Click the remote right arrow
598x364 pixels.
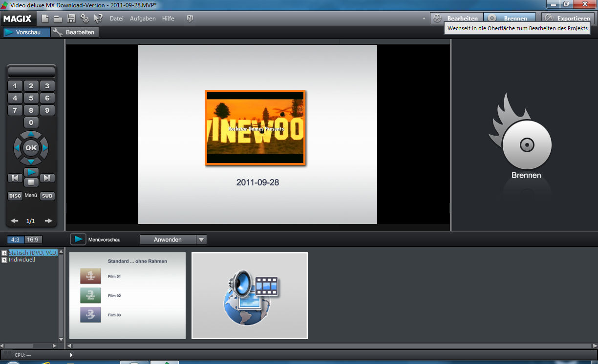pos(45,147)
